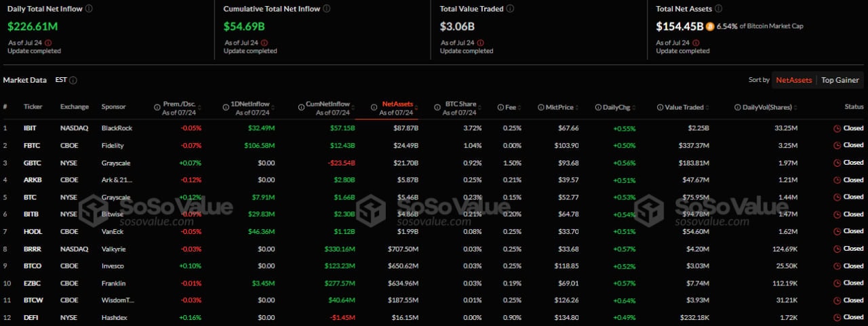Screen dimensions: 868x326
Task: Click the red NetAssets column header label
Action: pos(397,104)
